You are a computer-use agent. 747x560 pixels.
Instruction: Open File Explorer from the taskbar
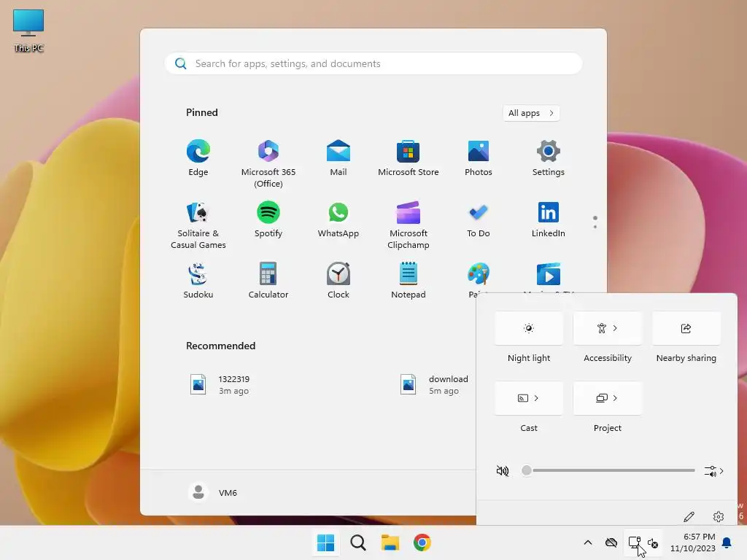pos(390,542)
